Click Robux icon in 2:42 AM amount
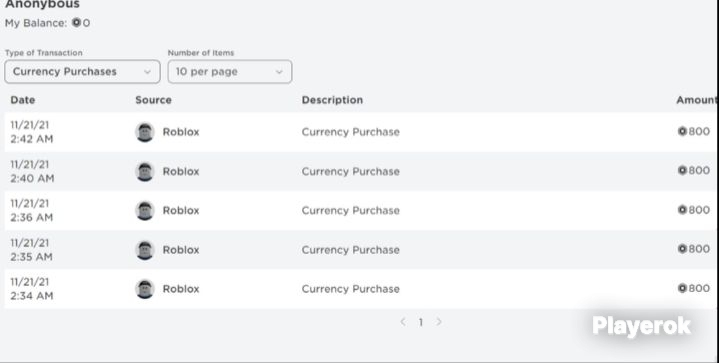The image size is (719, 363). 682,132
